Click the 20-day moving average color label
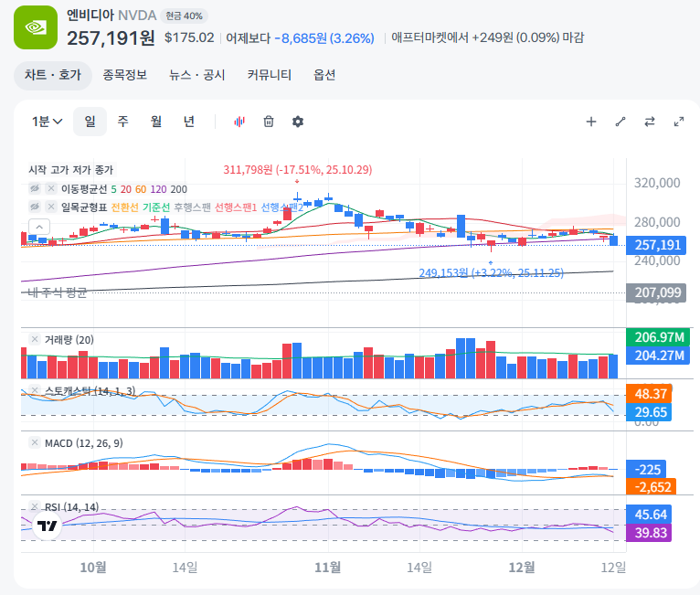The height and width of the screenshot is (595, 700). tap(126, 189)
